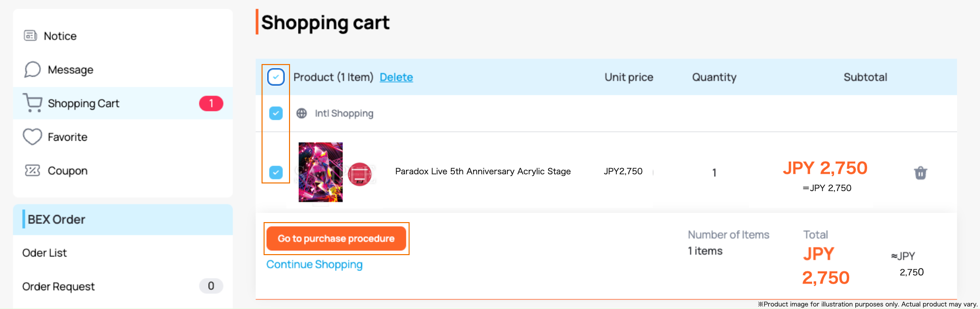Toggle the select-all Product checkbox
980x309 pixels.
click(276, 77)
